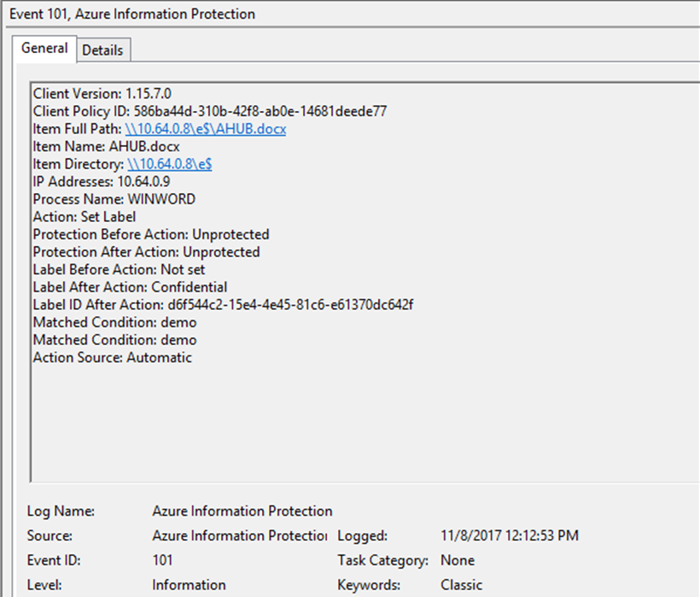Follow the Item Directory \\10.64.0.8\e$ link
This screenshot has height=597, width=700.
coord(170,164)
